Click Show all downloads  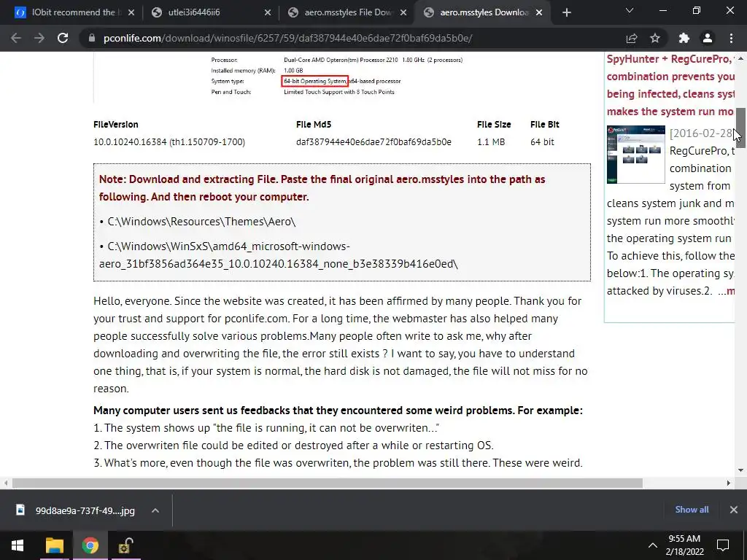tap(692, 510)
